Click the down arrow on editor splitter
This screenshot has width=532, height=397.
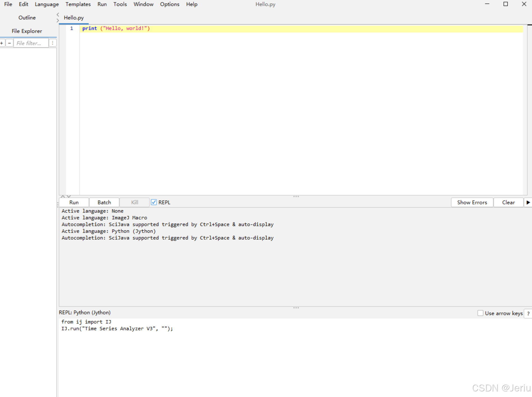[69, 196]
